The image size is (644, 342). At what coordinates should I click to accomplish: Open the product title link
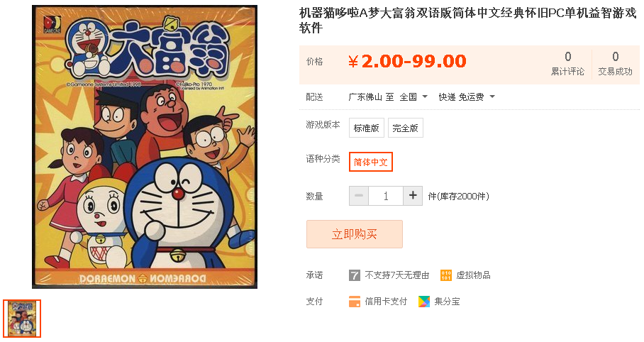467,21
